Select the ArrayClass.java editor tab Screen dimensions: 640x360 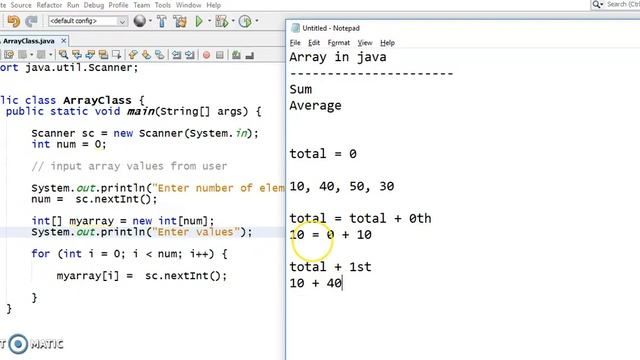tap(29, 41)
